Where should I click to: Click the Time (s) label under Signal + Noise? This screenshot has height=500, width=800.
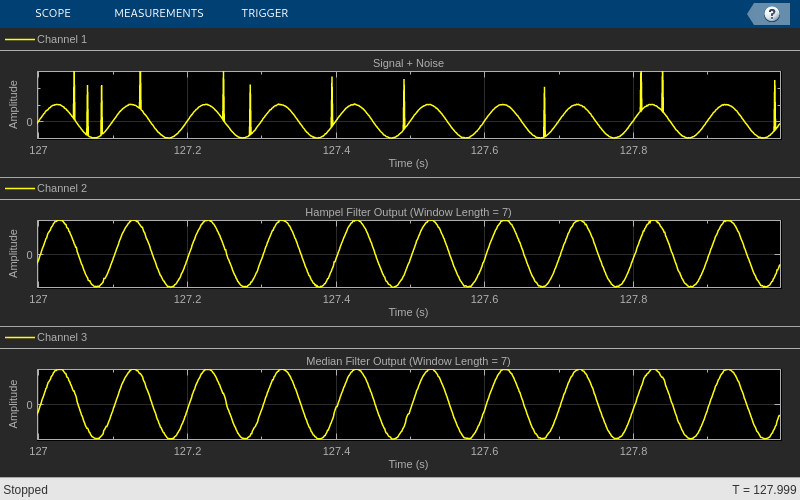tap(408, 163)
